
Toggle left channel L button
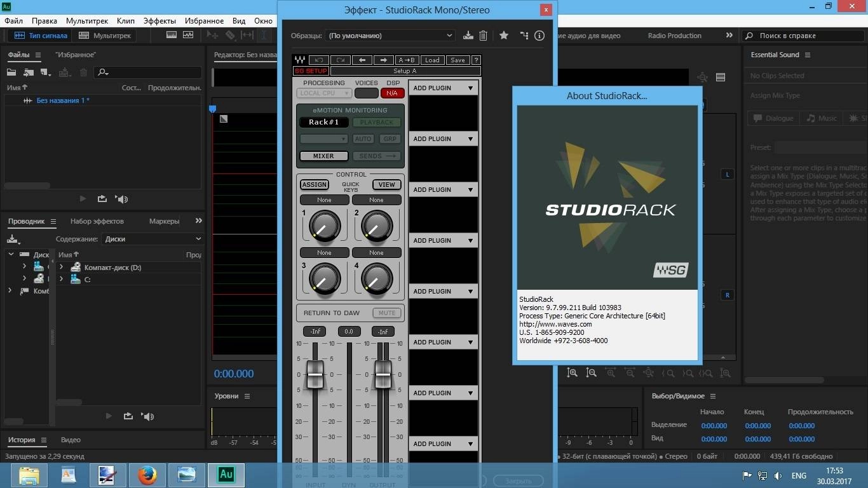728,174
